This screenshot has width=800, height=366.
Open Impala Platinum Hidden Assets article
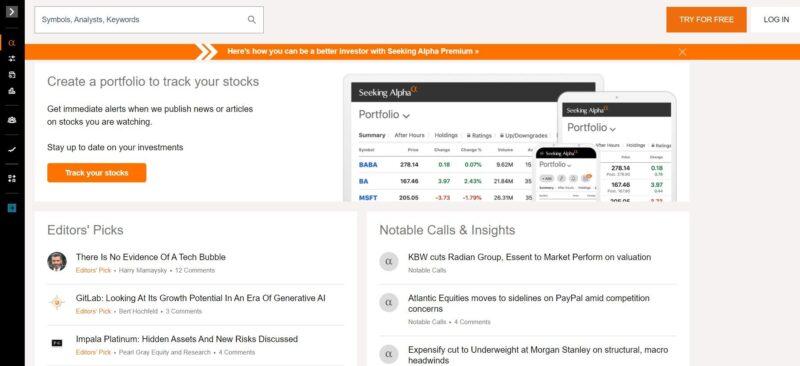(x=187, y=339)
